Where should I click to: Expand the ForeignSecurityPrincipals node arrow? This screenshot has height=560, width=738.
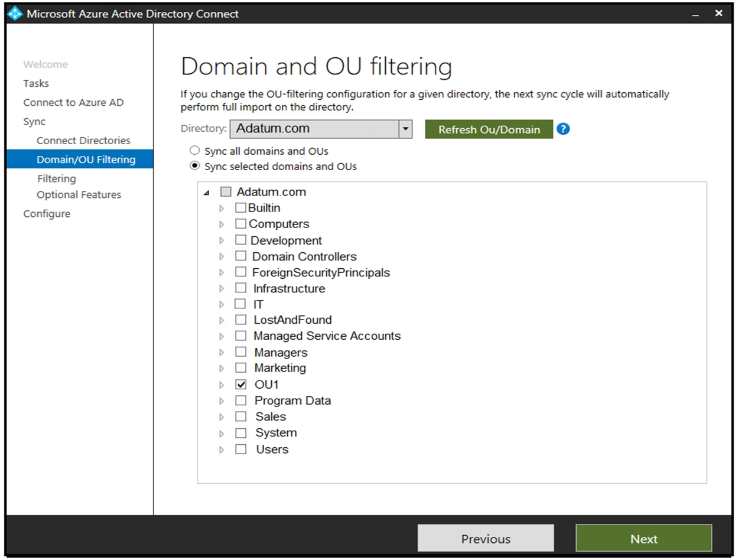pyautogui.click(x=222, y=272)
